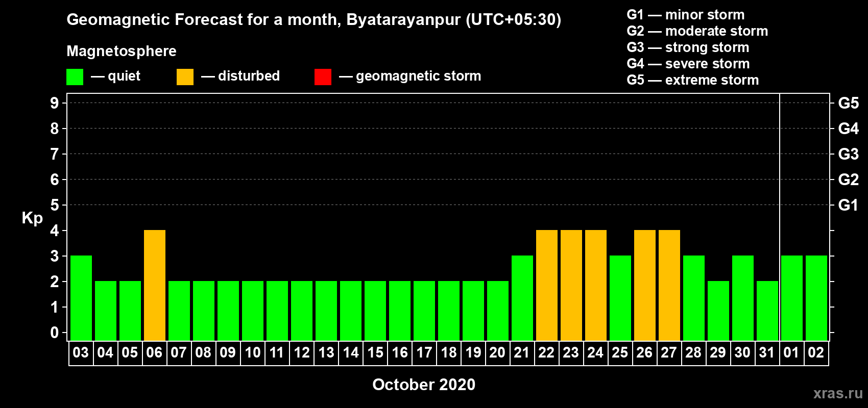
Task: Click Kp value 4 on left axis
Action: [55, 231]
